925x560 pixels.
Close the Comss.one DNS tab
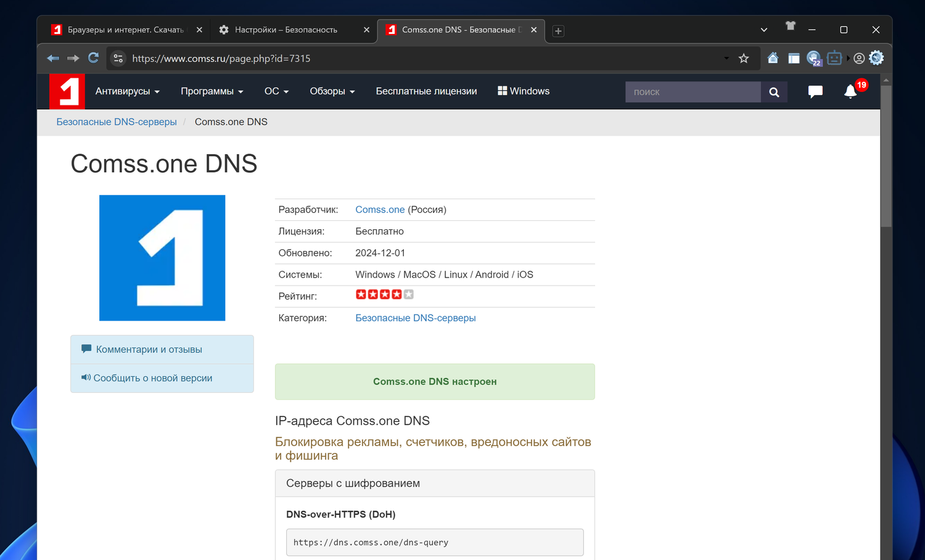(534, 30)
